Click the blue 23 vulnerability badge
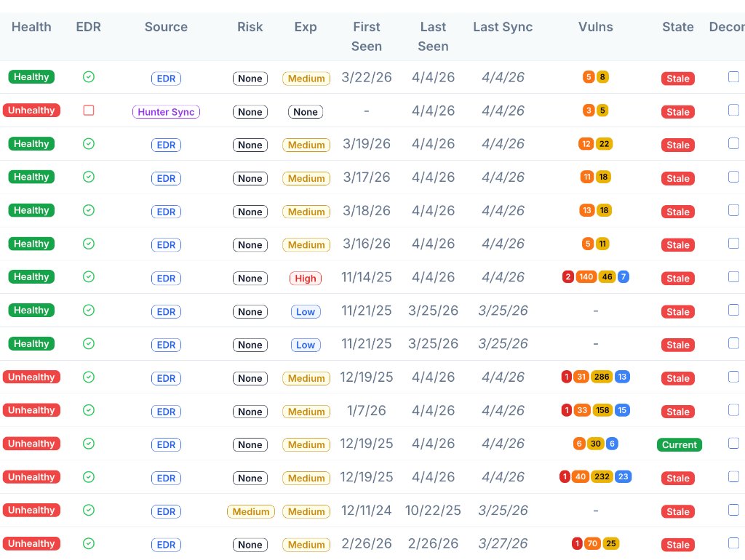745x560 pixels. pos(624,476)
